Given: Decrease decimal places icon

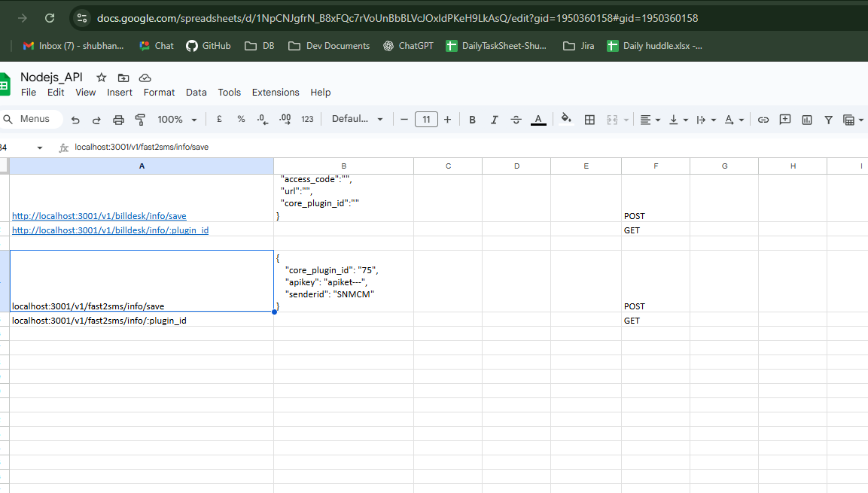Looking at the screenshot, I should 263,119.
